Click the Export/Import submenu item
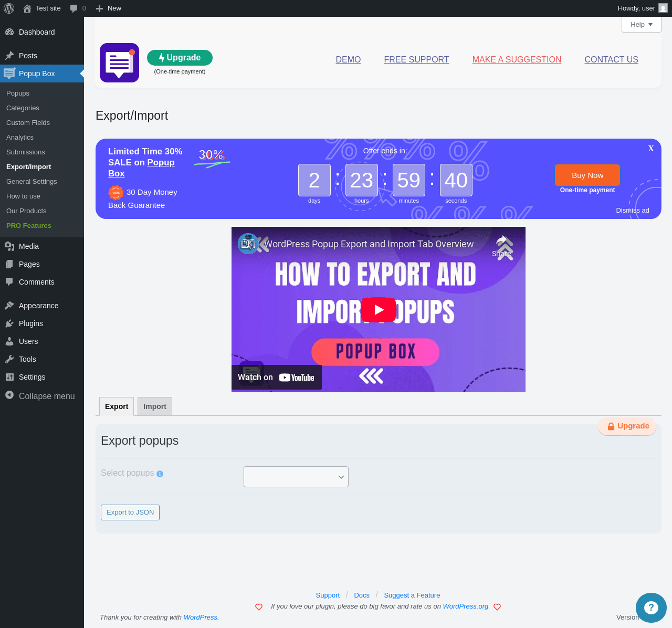This screenshot has height=628, width=672. click(29, 167)
